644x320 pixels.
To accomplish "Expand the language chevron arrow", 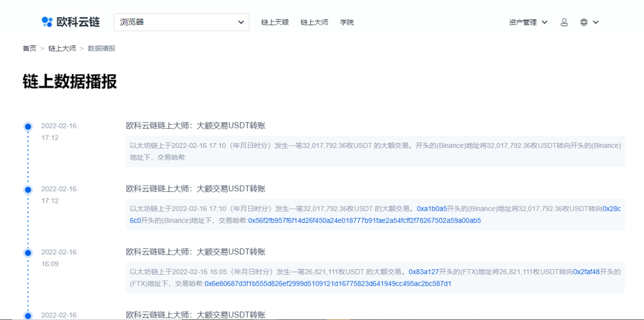I will 596,22.
